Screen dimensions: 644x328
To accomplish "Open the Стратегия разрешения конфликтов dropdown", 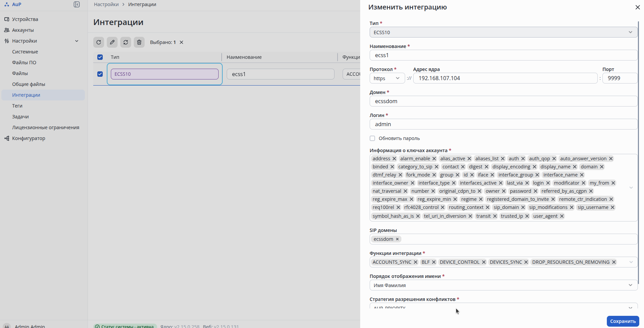I will tap(503, 306).
